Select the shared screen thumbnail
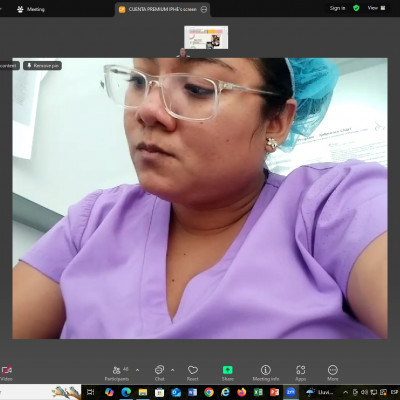400x400 pixels. (x=206, y=37)
